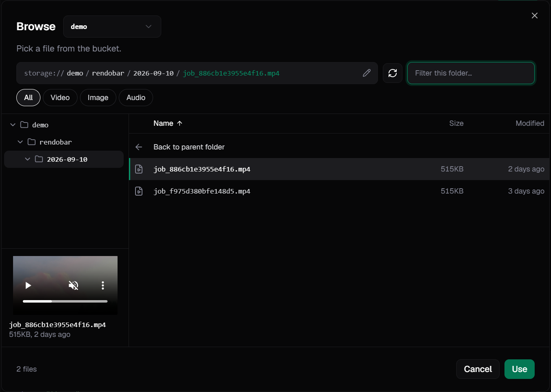
Task: Select the Audio filter tab
Action: [136, 98]
